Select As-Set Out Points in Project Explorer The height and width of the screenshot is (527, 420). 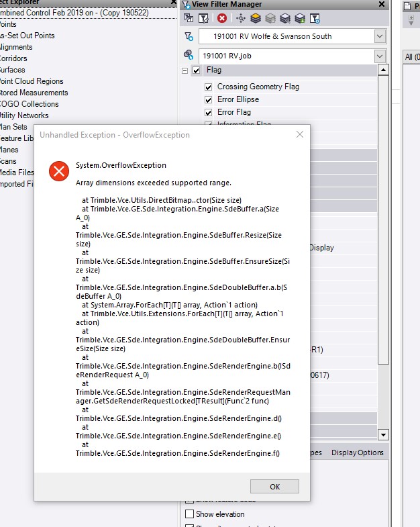point(27,36)
